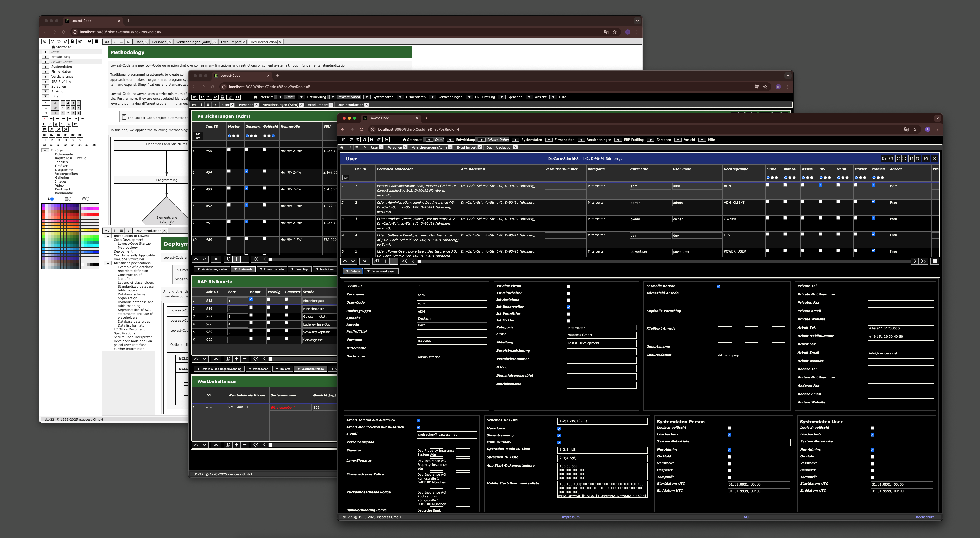
Task: Expand Systemdaten menu arrow in front window
Action: tap(515, 140)
